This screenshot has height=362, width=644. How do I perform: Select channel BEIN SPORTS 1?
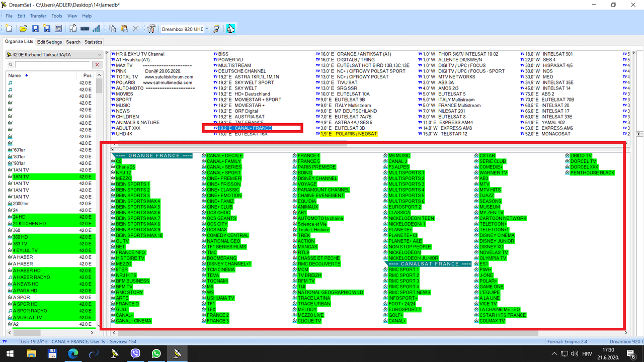133,184
